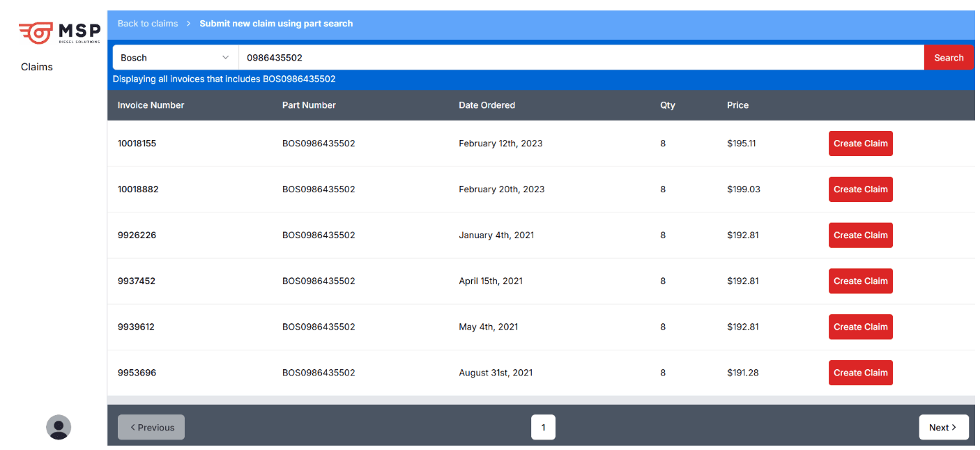Go back to claims via breadcrumb
This screenshot has width=980, height=450.
148,24
